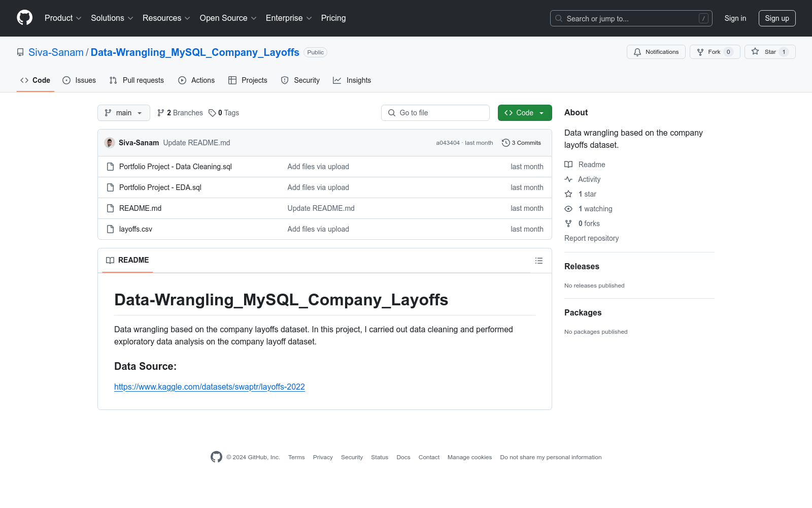Star this repository
Viewport: 812px width, 508px height.
tap(769, 52)
